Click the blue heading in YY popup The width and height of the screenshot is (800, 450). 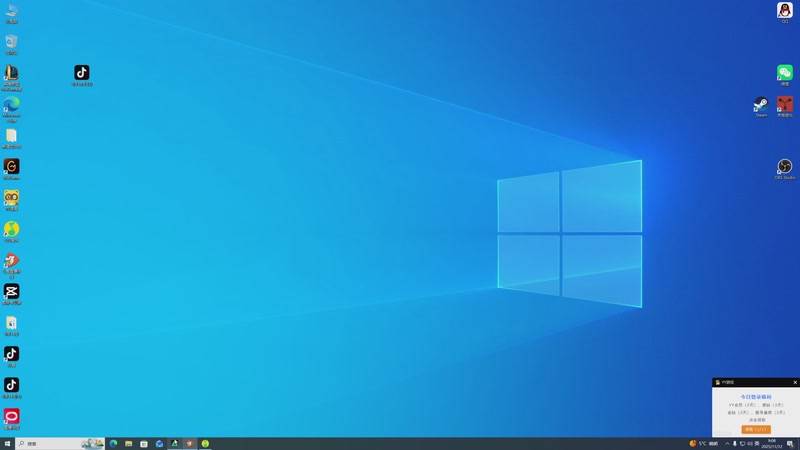[756, 396]
